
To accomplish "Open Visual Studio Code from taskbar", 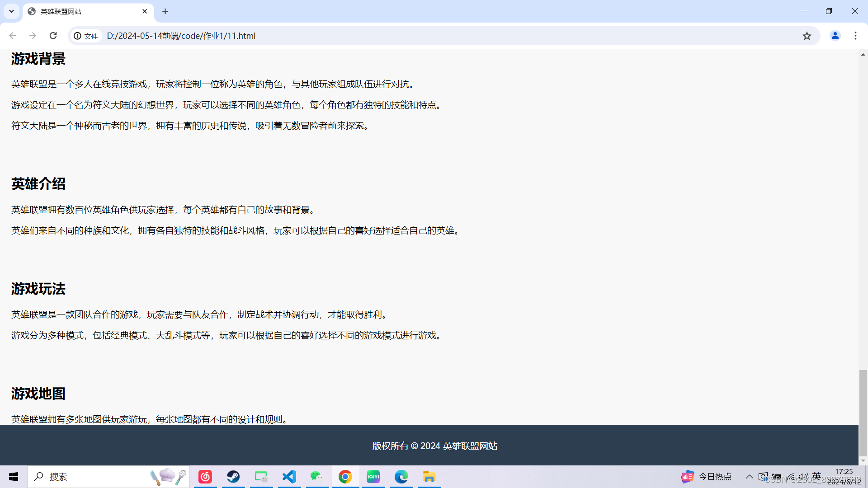I will pyautogui.click(x=289, y=477).
